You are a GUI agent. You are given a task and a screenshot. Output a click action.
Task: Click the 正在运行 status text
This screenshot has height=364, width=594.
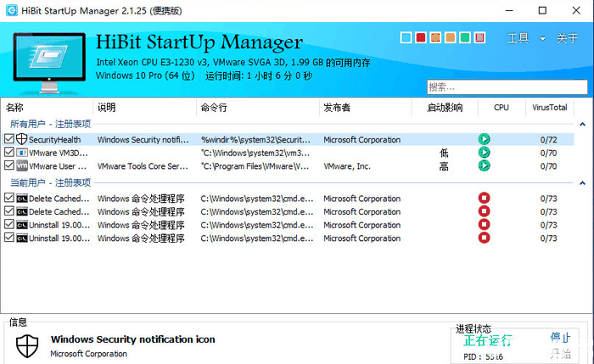pos(488,340)
